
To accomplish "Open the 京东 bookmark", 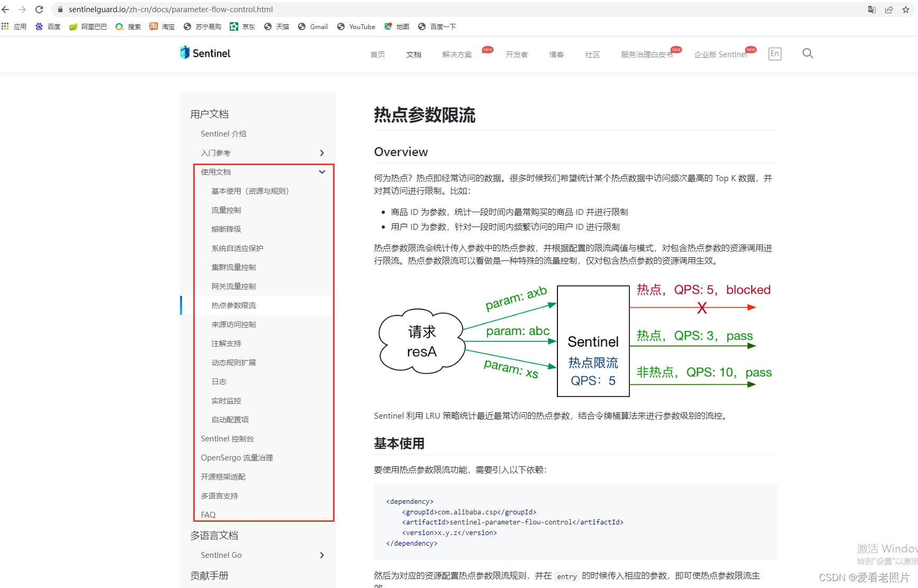I will coord(242,26).
